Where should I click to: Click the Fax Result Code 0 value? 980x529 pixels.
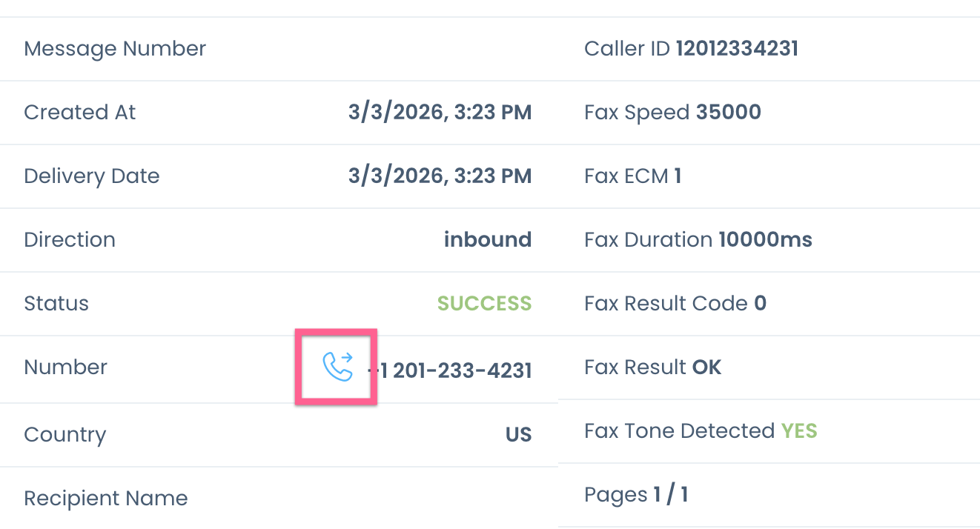(x=760, y=304)
